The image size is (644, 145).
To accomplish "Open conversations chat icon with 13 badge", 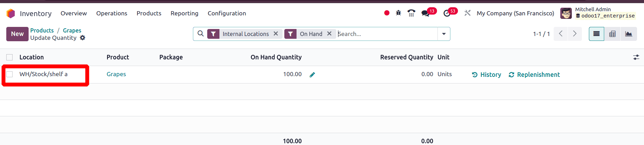I will pos(425,13).
